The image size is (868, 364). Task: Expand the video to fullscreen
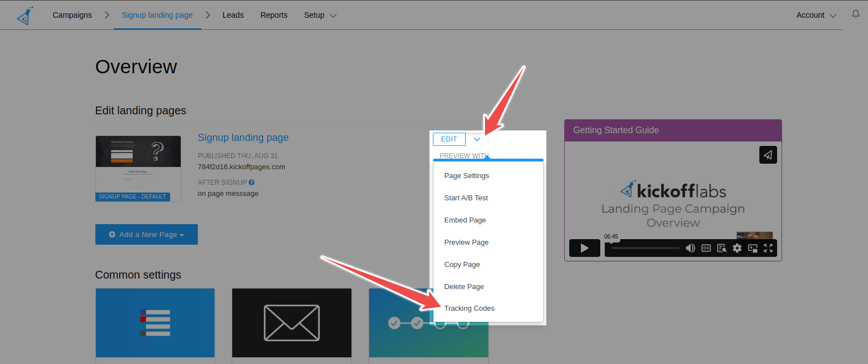[x=768, y=248]
